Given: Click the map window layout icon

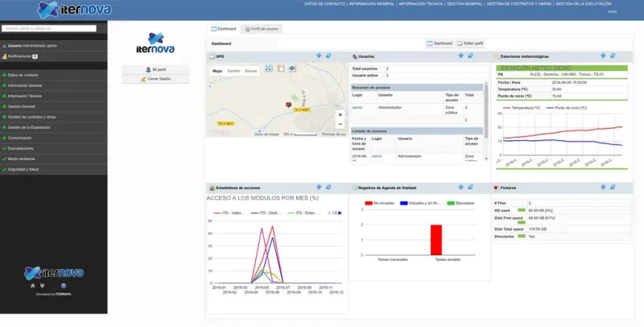Looking at the screenshot, I should pyautogui.click(x=280, y=68).
